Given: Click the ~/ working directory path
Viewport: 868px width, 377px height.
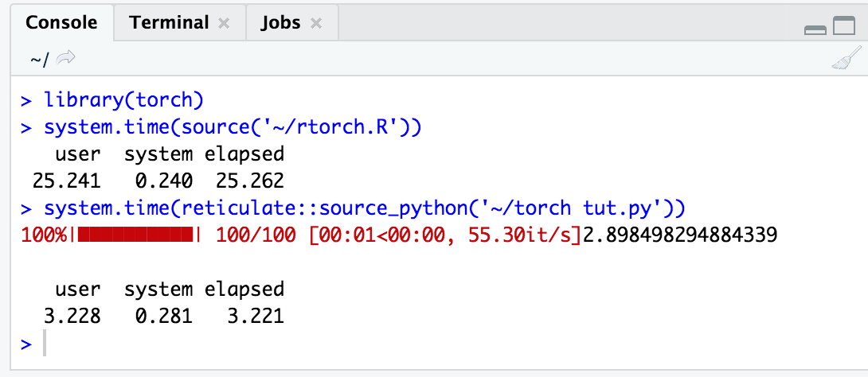Looking at the screenshot, I should coord(39,59).
